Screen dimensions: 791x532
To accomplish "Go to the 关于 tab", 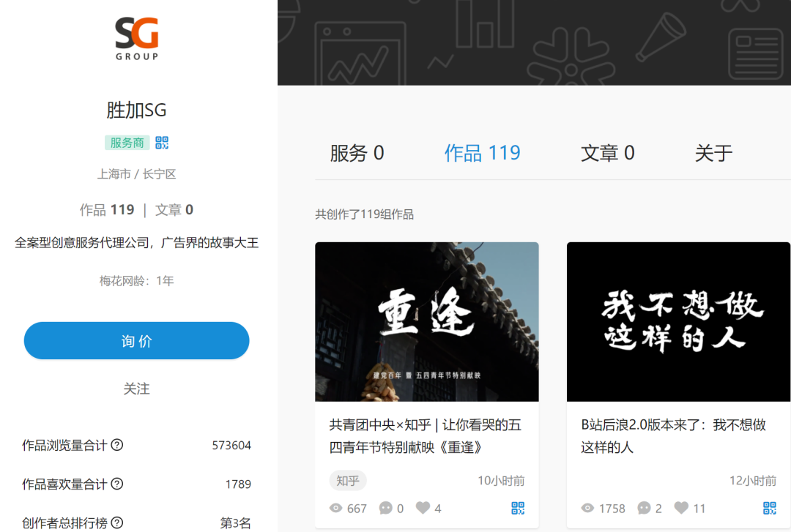I will point(713,153).
